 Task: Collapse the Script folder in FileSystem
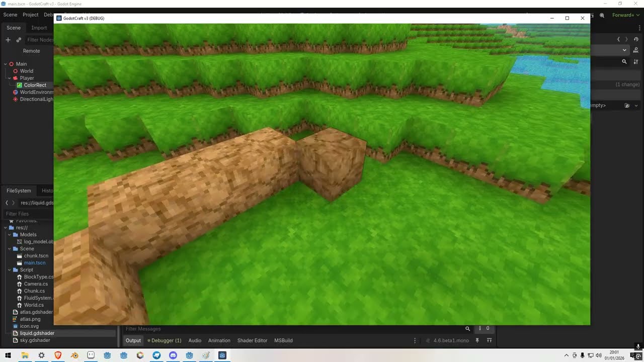coord(9,270)
